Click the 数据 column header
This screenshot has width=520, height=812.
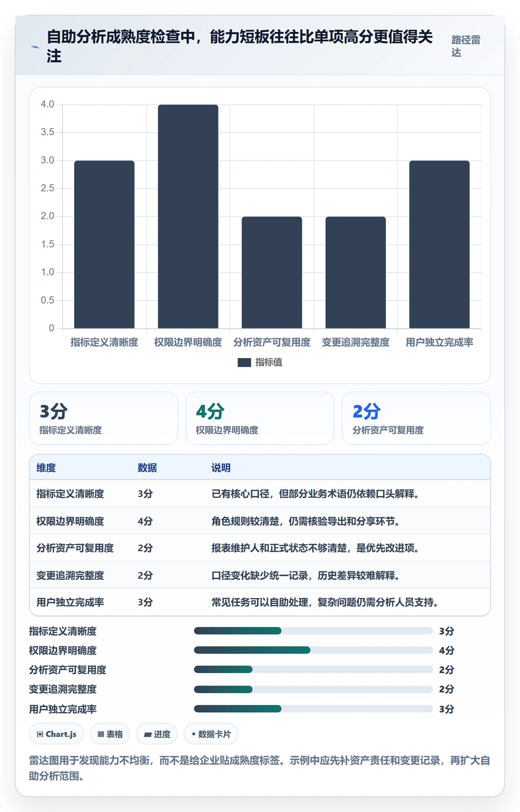coord(147,468)
